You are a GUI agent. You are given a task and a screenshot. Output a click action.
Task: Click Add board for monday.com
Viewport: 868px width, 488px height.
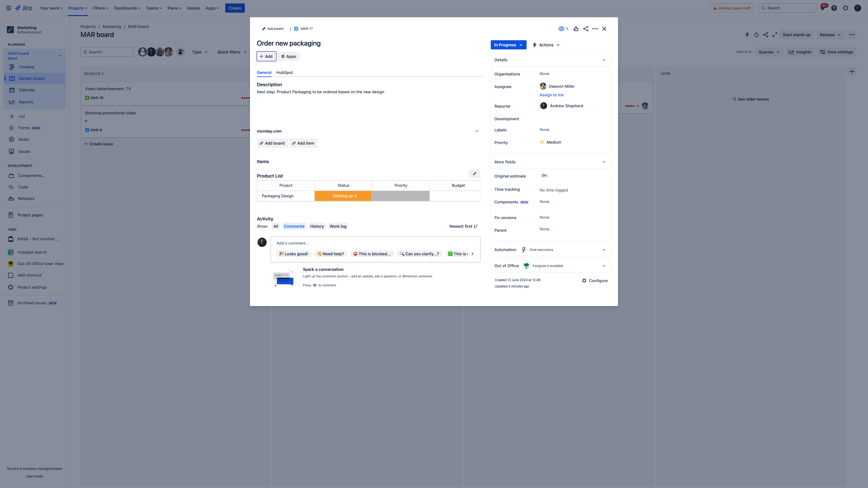tap(272, 143)
